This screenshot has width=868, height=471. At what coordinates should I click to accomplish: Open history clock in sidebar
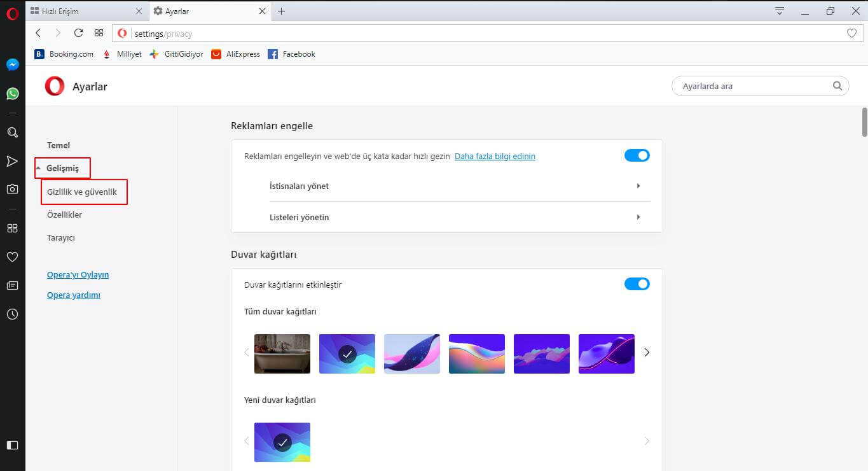12,314
